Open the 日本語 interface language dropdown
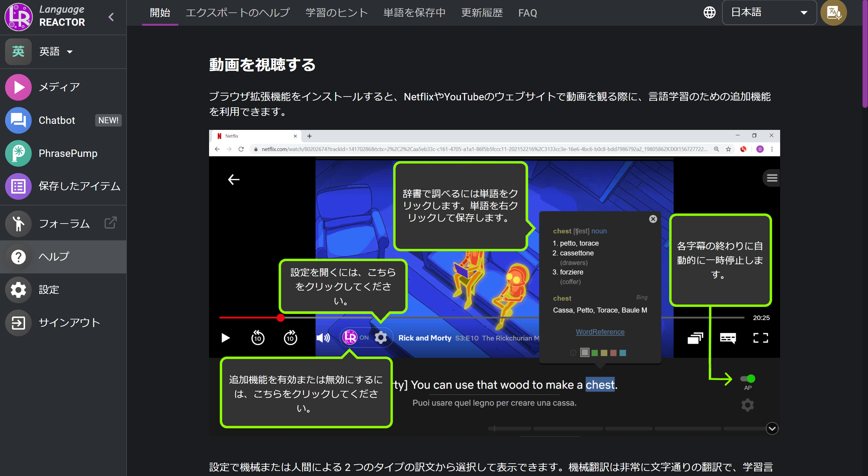The image size is (868, 476). pyautogui.click(x=769, y=12)
